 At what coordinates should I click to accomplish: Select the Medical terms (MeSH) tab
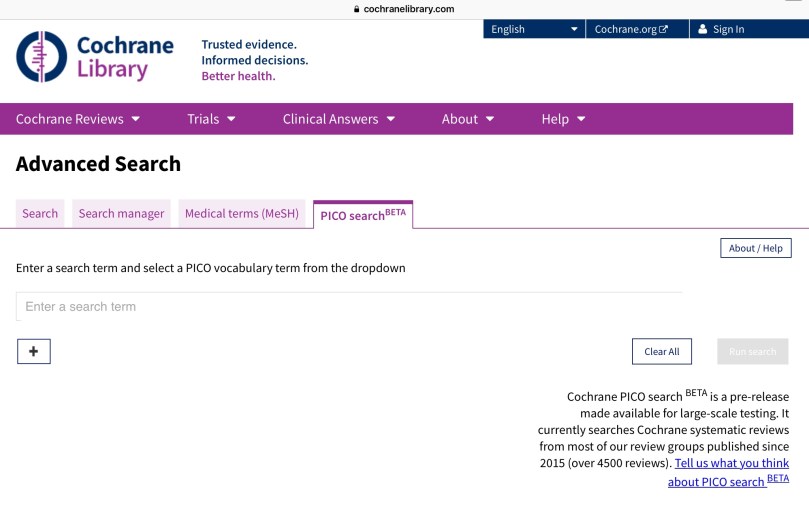241,213
